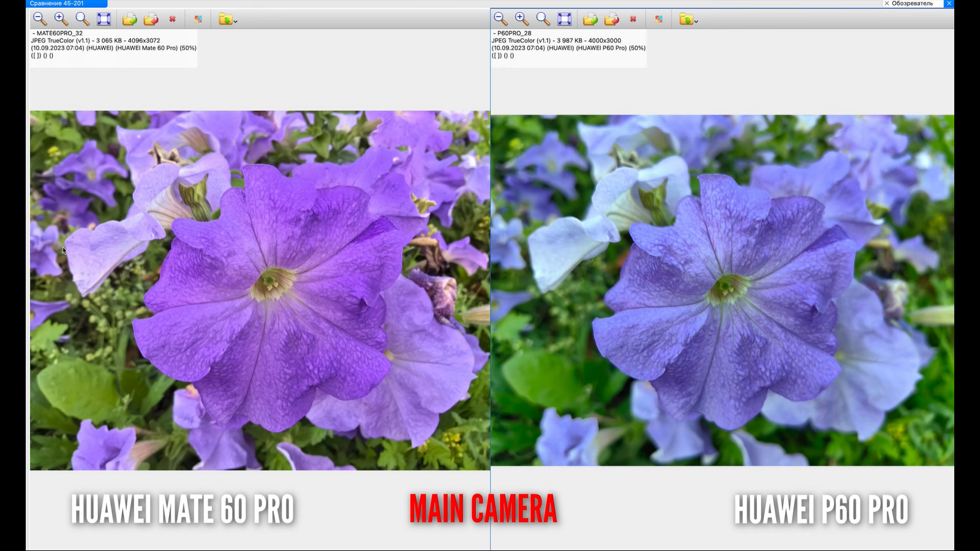Image resolution: width=980 pixels, height=551 pixels.
Task: Click the file name text '- MATE60PRO_32'
Action: coord(57,34)
